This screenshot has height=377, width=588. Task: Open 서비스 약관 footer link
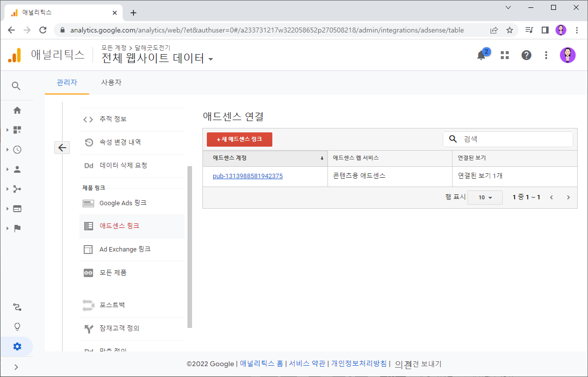(307, 364)
